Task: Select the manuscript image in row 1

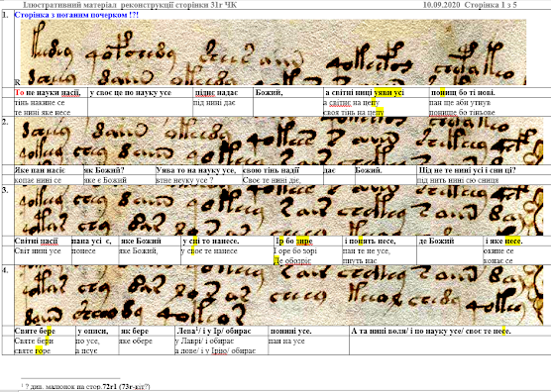Action: 274,52
